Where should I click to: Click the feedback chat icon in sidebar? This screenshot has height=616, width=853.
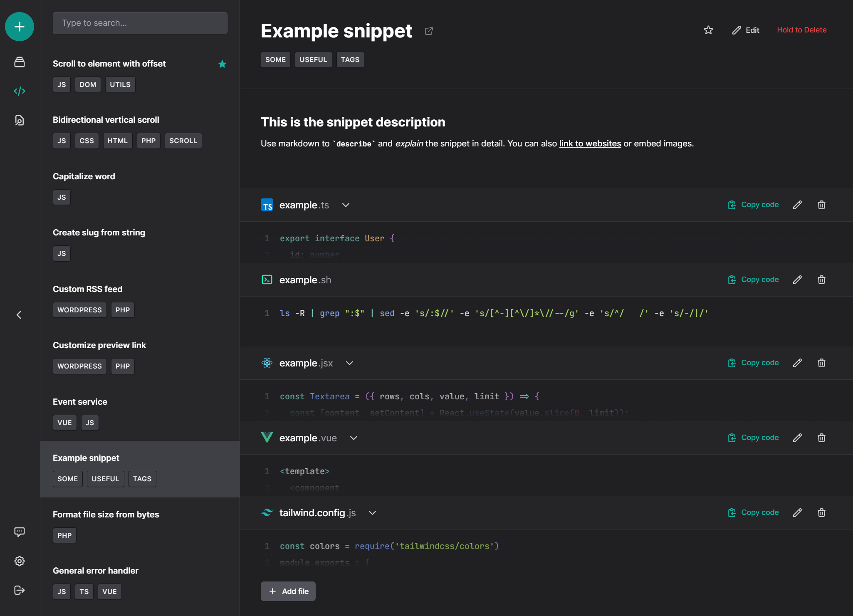point(20,532)
